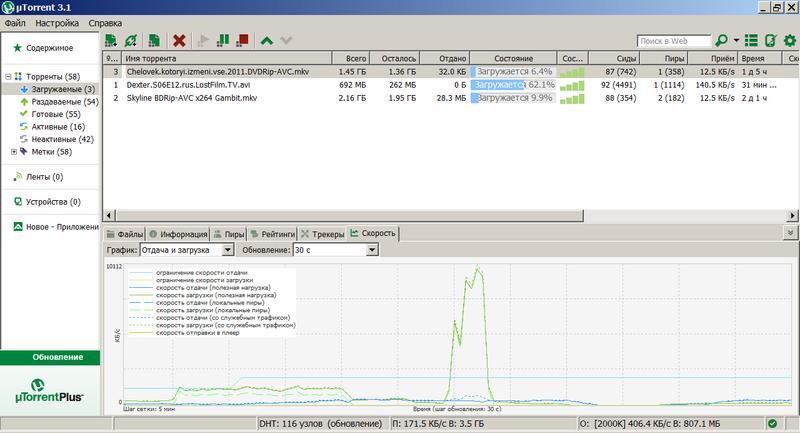Click the Add Torrent toolbar icon

point(111,40)
